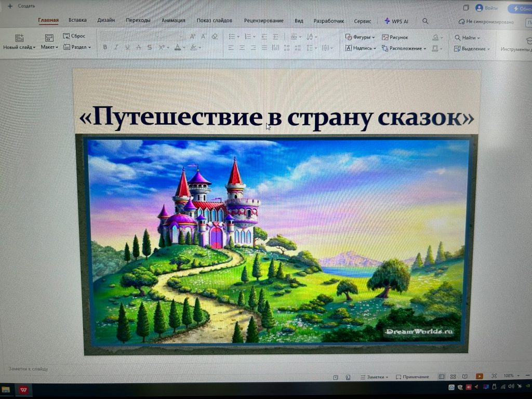532x399 pixels.
Task: Open reading view from status bar
Action: (x=465, y=376)
